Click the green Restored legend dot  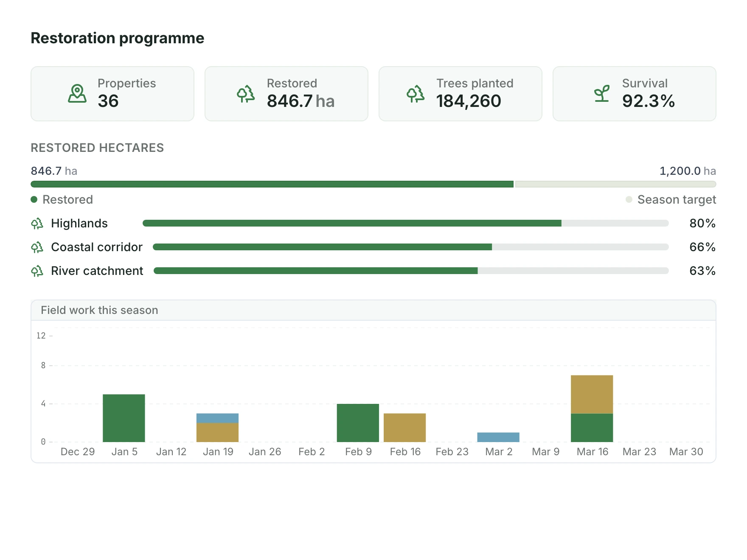(x=34, y=199)
